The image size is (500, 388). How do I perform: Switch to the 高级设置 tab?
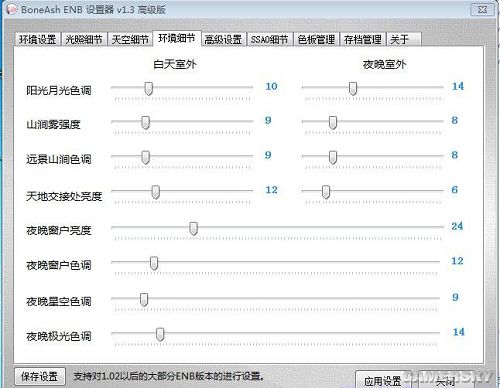pyautogui.click(x=223, y=39)
